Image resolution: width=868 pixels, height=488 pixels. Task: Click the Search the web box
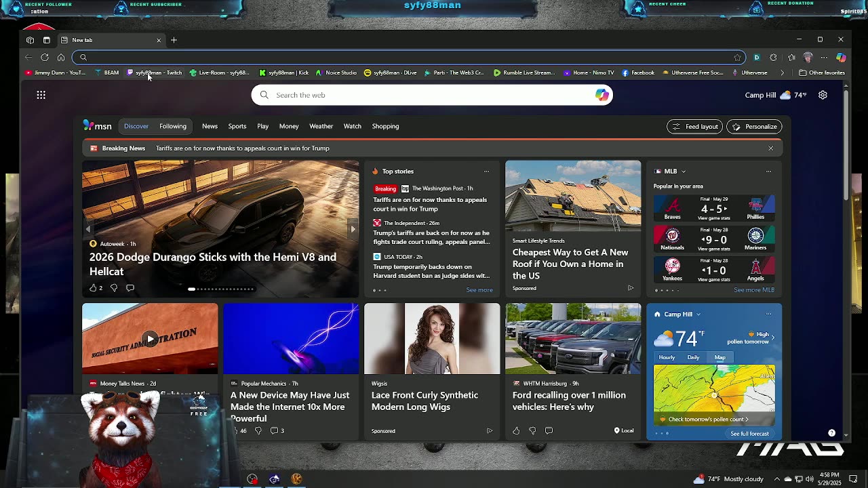coord(433,95)
